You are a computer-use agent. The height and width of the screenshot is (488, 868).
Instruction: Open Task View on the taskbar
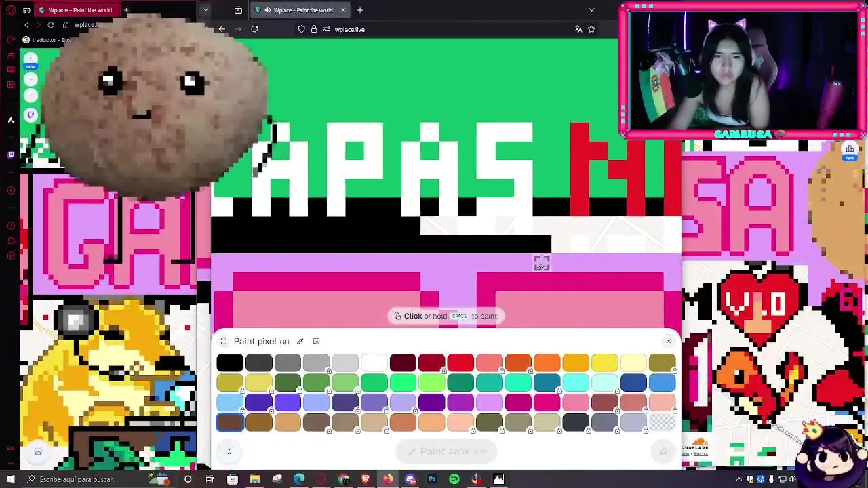[210, 479]
